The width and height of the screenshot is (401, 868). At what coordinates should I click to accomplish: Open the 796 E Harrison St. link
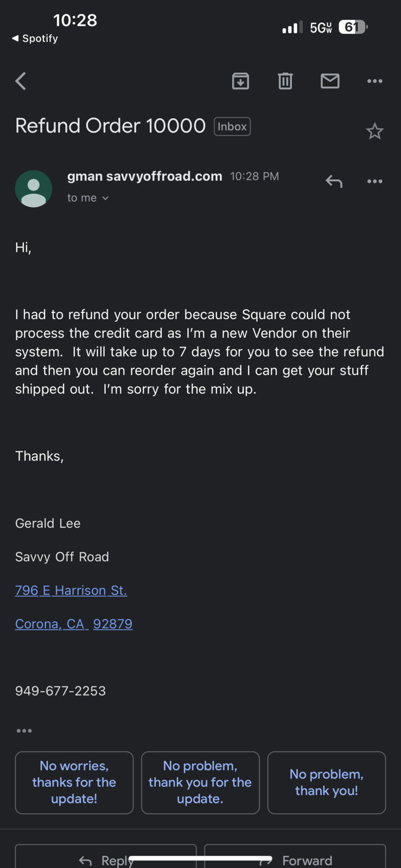pyautogui.click(x=71, y=590)
